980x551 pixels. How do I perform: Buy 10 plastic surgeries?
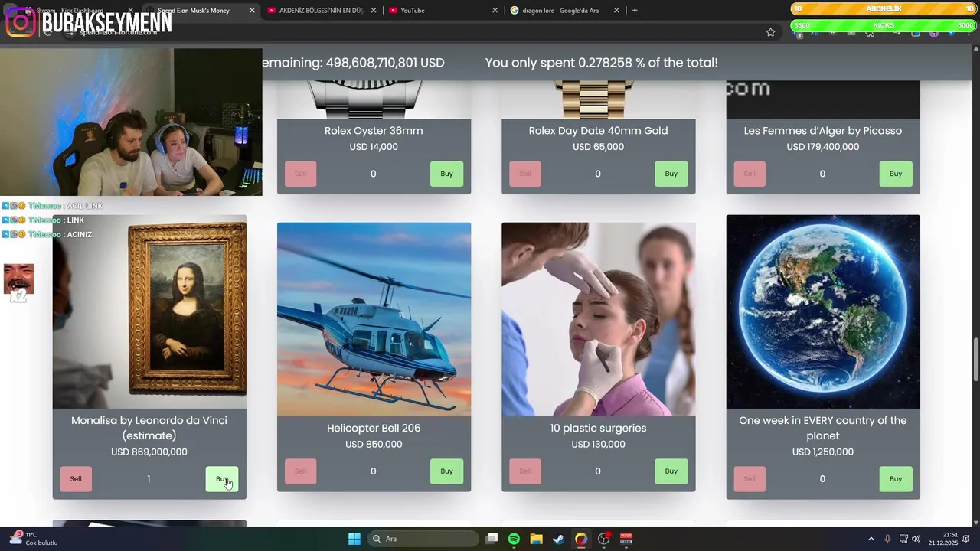pyautogui.click(x=671, y=471)
